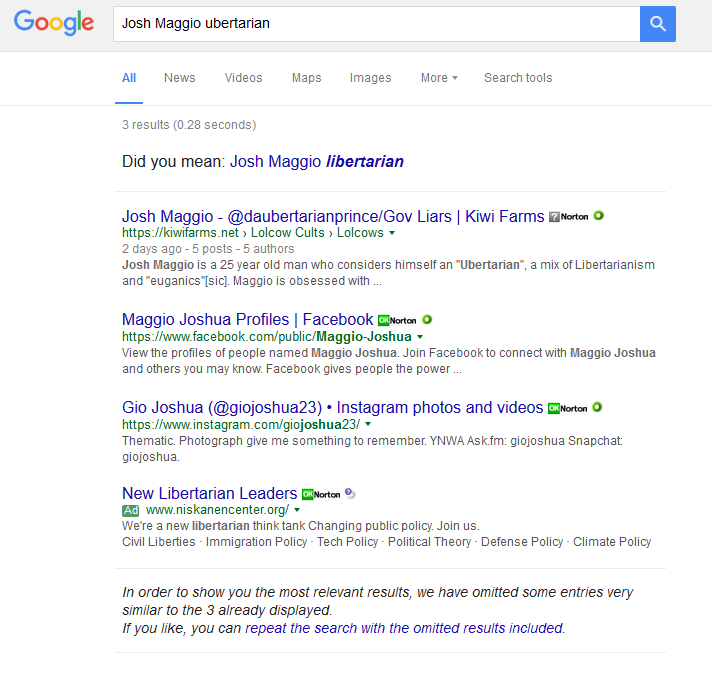Open Maggio Joshua Profiles Facebook result

[x=247, y=320]
